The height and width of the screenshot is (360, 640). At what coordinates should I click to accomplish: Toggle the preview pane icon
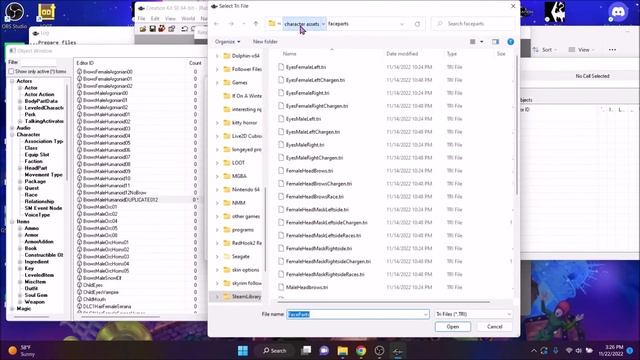coord(496,42)
